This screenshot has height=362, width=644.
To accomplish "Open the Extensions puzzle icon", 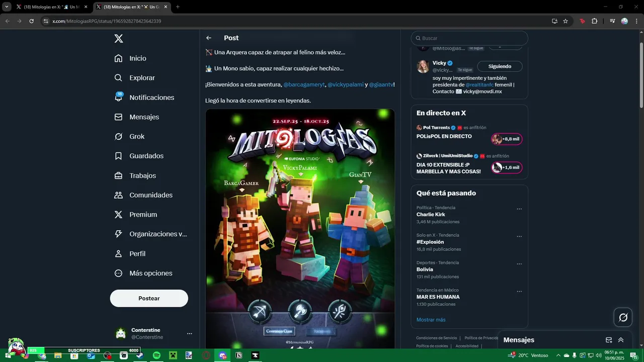I will (595, 21).
